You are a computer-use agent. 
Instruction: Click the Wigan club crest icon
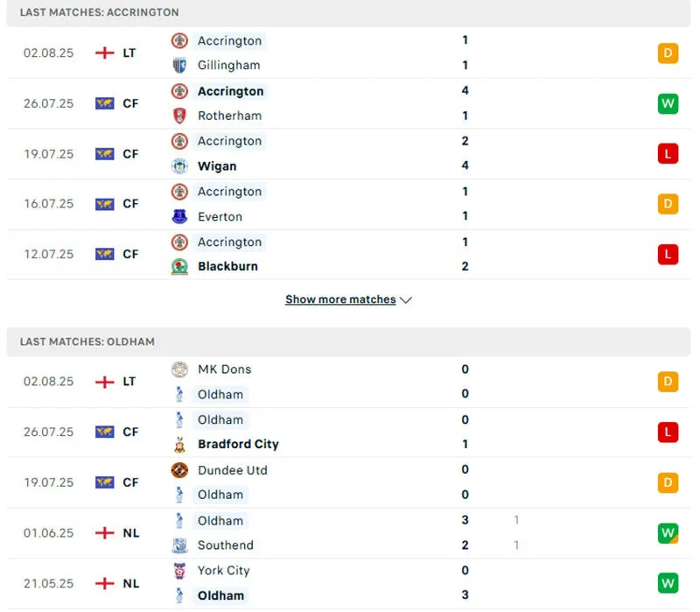point(179,165)
